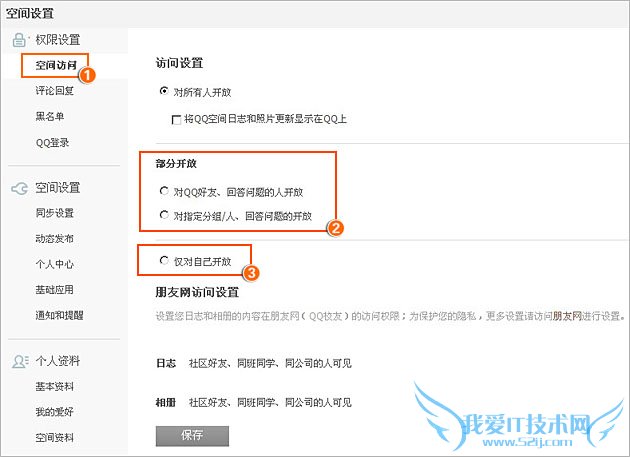Click the 朋友网访问设置 heading
Image resolution: width=630 pixels, height=457 pixels.
pos(197,292)
